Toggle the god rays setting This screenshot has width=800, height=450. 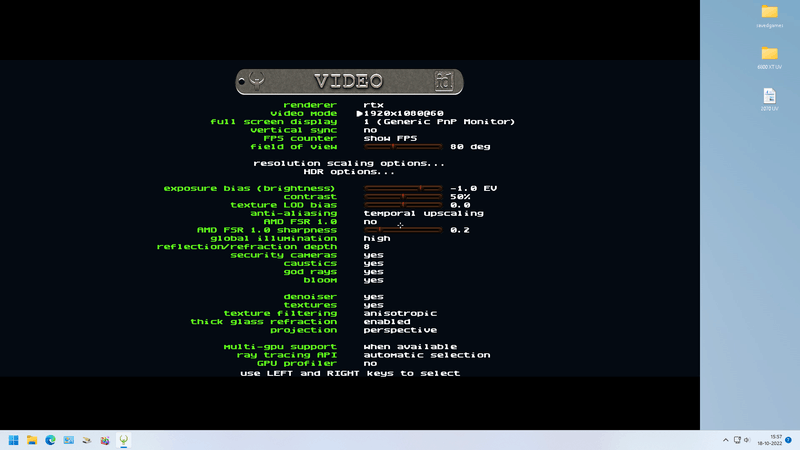pyautogui.click(x=373, y=271)
